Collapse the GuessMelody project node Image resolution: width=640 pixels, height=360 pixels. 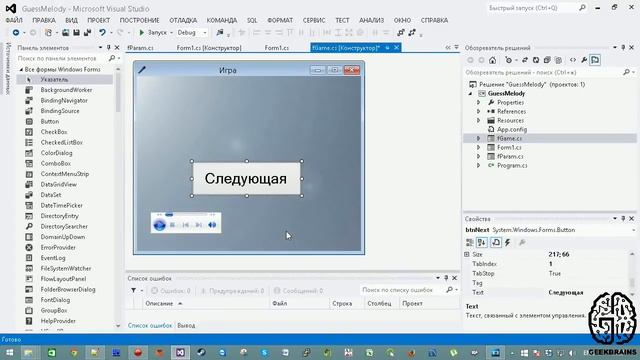pyautogui.click(x=470, y=93)
